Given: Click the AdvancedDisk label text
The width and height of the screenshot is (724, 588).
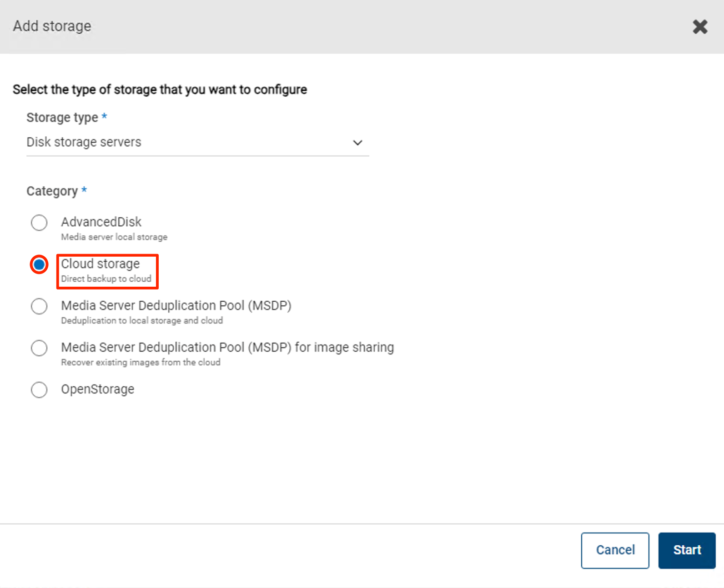Looking at the screenshot, I should point(101,222).
